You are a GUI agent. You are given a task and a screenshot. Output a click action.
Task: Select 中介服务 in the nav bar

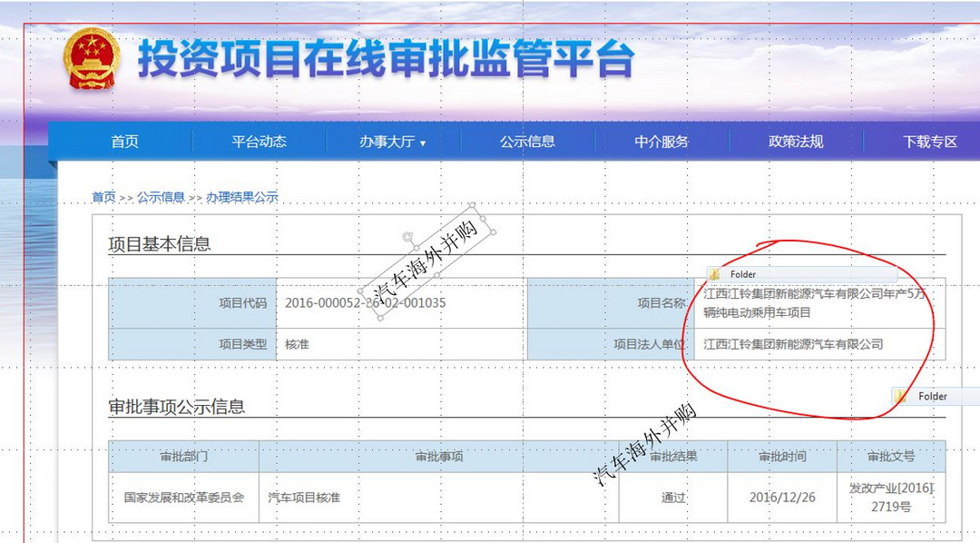coord(661,142)
